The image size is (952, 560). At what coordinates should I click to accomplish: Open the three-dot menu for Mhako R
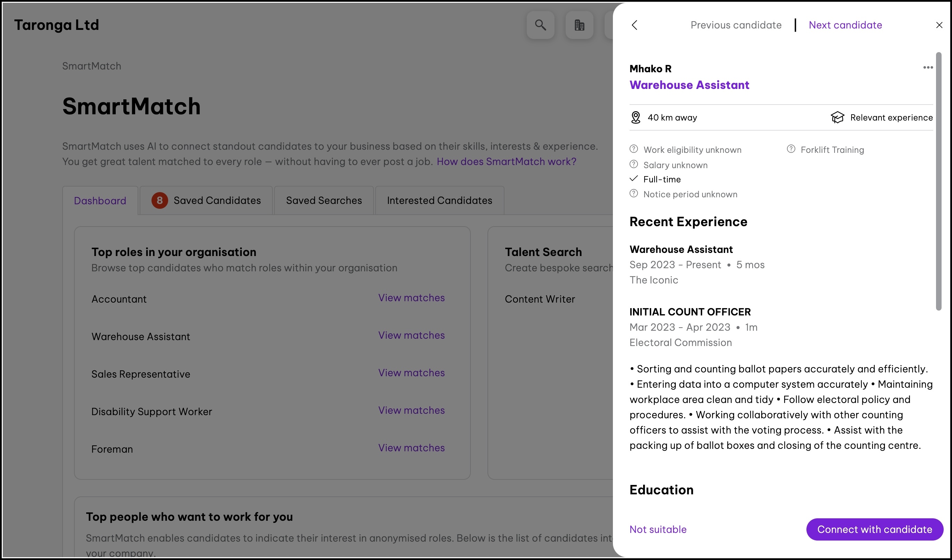pos(928,68)
